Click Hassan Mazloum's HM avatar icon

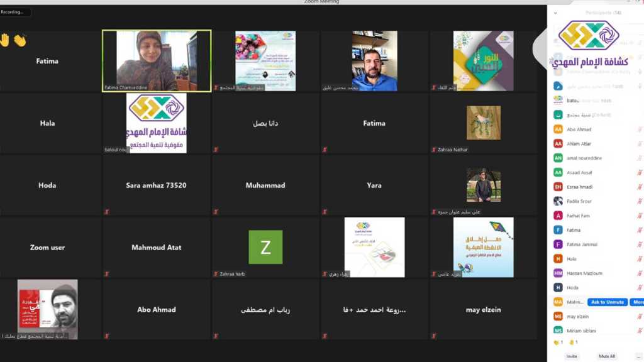coord(558,273)
